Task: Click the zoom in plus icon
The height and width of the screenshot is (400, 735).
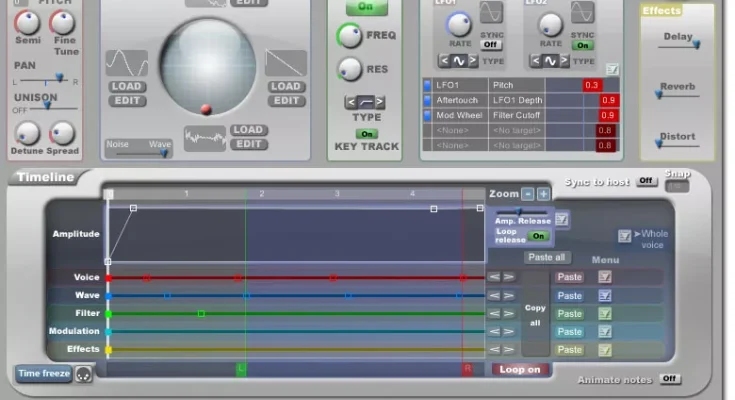Action: point(543,194)
